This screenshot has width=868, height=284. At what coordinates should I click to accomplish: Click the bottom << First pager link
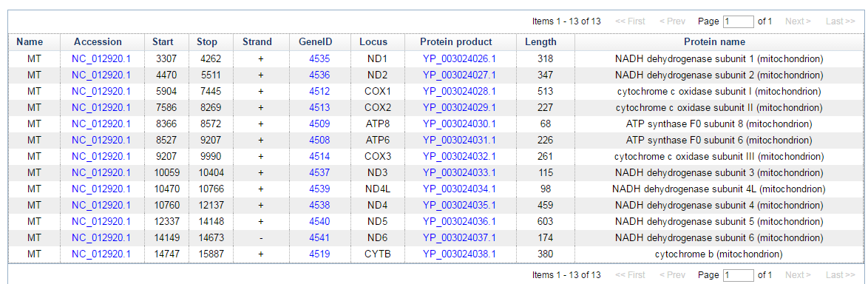click(630, 275)
